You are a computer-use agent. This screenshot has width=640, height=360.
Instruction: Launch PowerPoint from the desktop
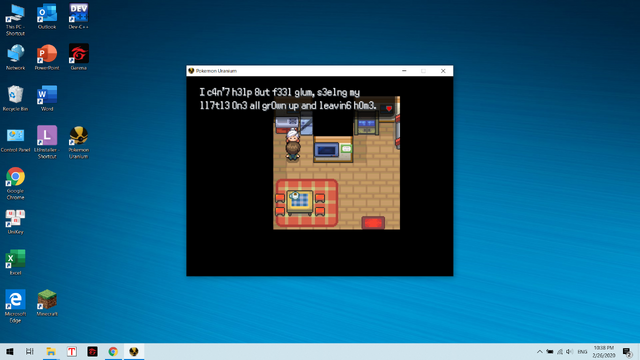(47, 57)
